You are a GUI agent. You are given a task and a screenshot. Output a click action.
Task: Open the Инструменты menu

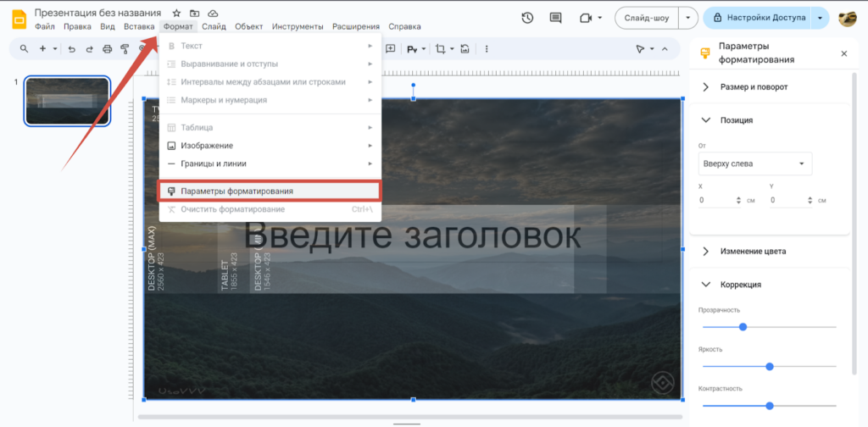(298, 26)
